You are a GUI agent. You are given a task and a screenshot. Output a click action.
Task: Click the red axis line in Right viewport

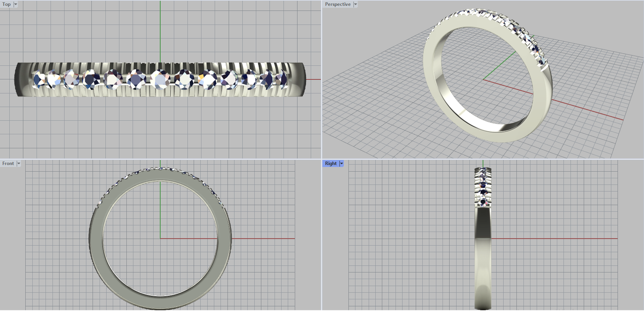click(555, 238)
